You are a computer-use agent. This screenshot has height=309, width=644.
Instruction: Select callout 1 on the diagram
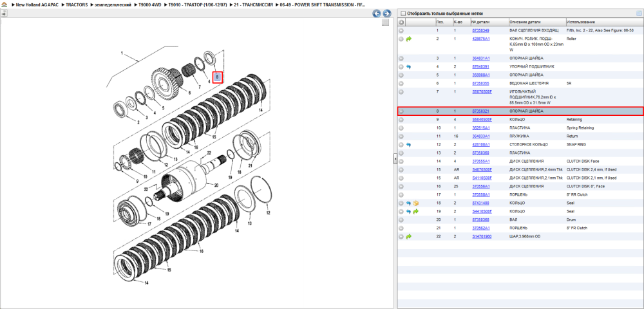tap(122, 53)
